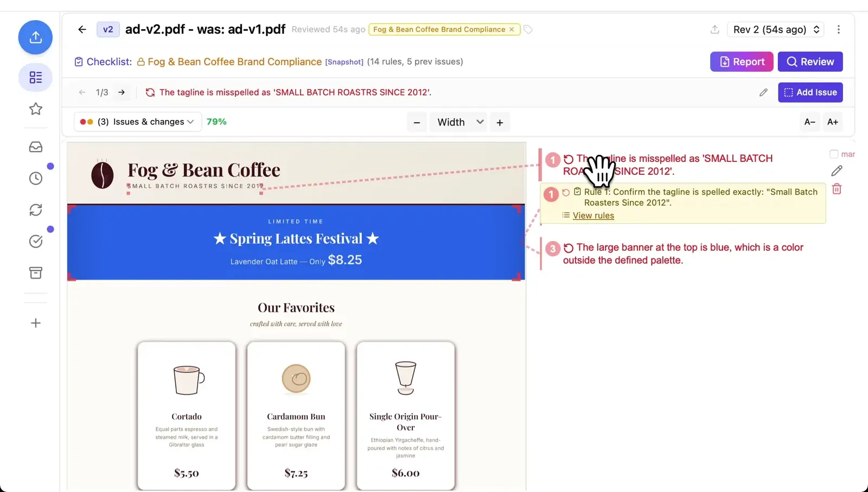The image size is (868, 492).
Task: Delete the Rule 1 annotation using the trash icon
Action: 836,188
